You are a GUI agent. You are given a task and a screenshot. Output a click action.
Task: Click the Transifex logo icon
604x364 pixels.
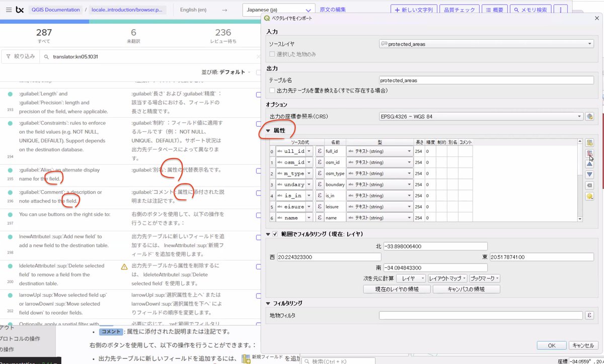click(20, 10)
